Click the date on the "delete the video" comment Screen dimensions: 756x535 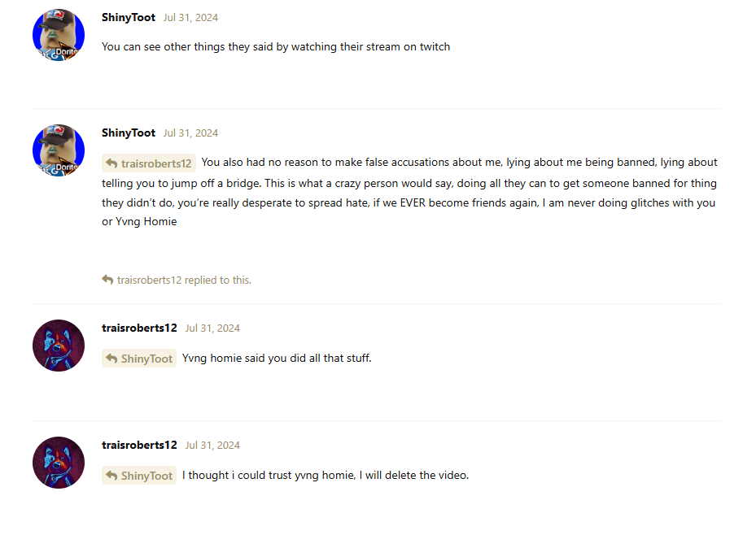(x=212, y=446)
